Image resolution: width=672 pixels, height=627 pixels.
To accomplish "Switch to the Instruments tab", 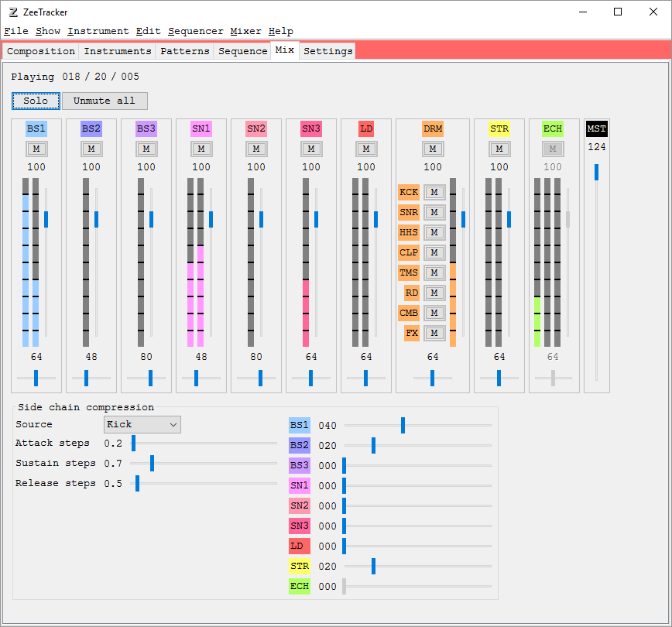I will coord(118,51).
